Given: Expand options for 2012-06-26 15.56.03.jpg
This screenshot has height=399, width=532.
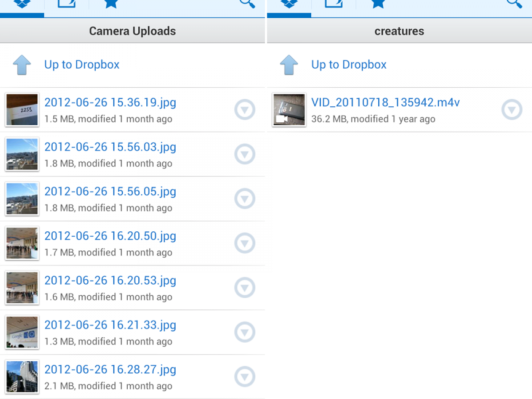Looking at the screenshot, I should tap(245, 154).
